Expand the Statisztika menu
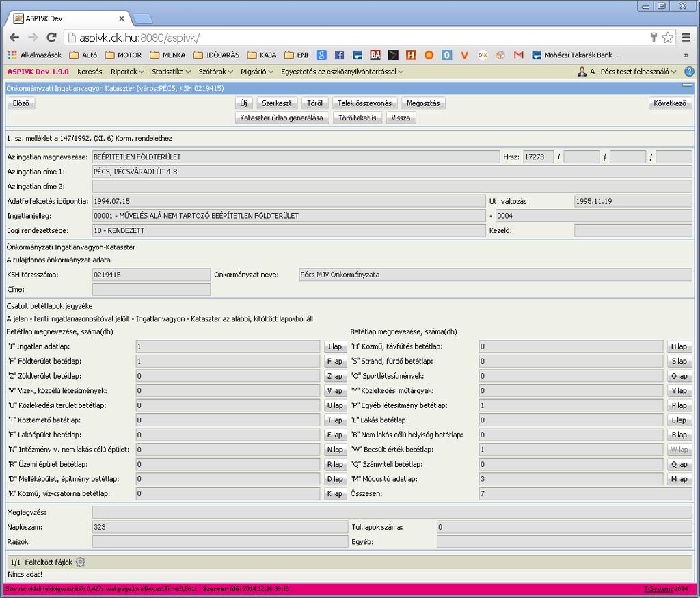 pos(171,71)
